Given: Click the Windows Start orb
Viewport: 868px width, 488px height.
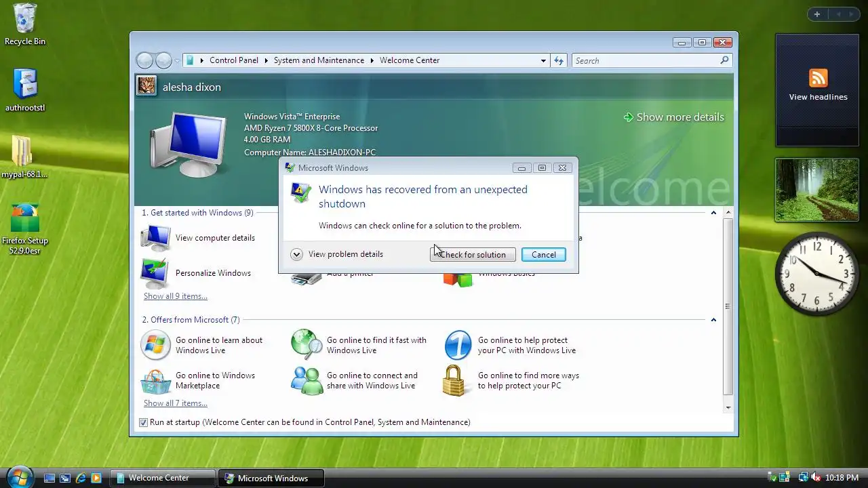Looking at the screenshot, I should pyautogui.click(x=20, y=477).
